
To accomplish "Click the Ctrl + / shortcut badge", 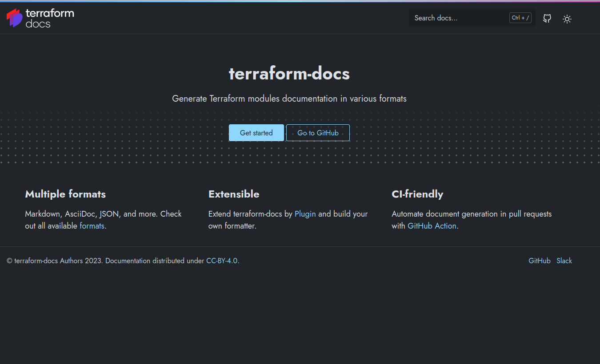I will point(520,18).
